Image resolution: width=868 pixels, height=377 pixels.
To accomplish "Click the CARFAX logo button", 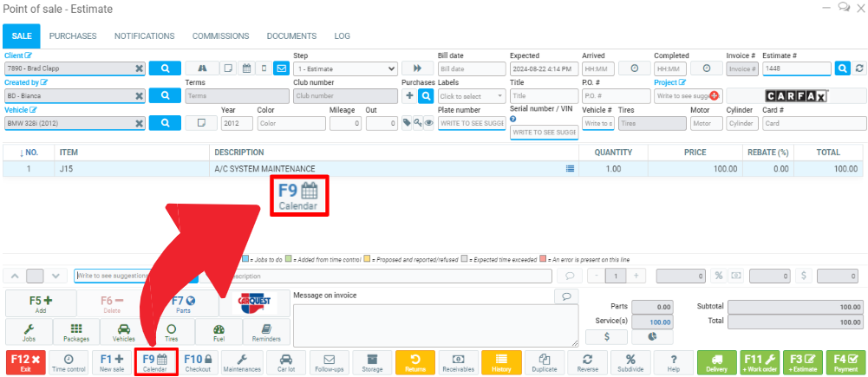I will point(796,96).
